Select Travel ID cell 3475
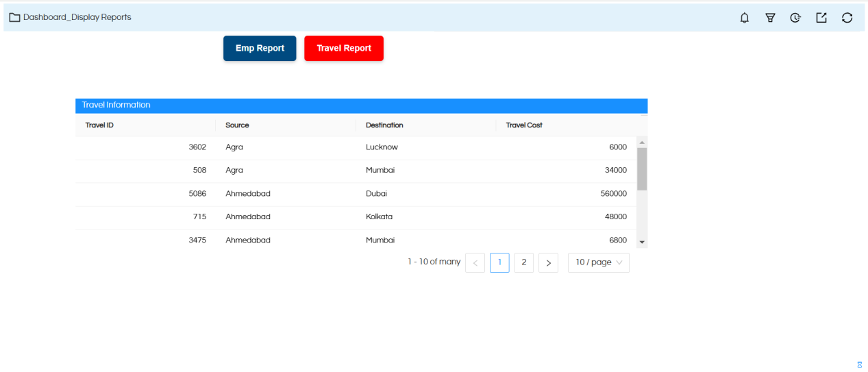Viewport: 868px width, 372px height. pyautogui.click(x=197, y=240)
